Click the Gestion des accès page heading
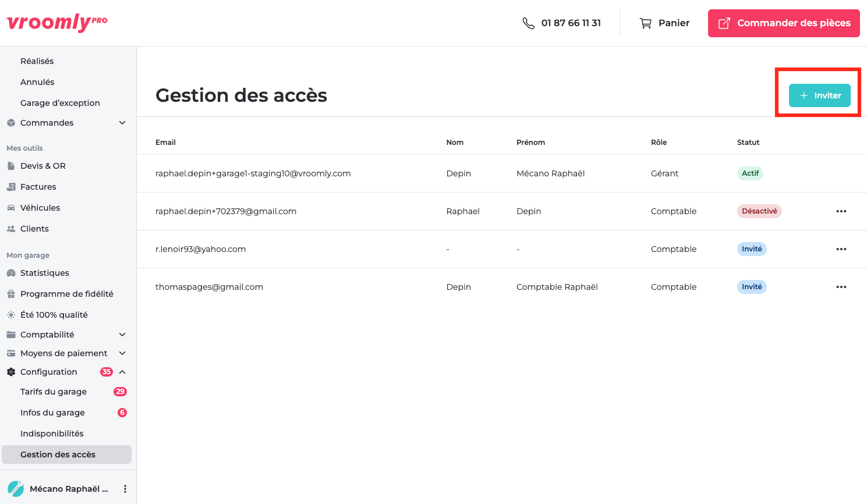867x504 pixels. pos(241,95)
